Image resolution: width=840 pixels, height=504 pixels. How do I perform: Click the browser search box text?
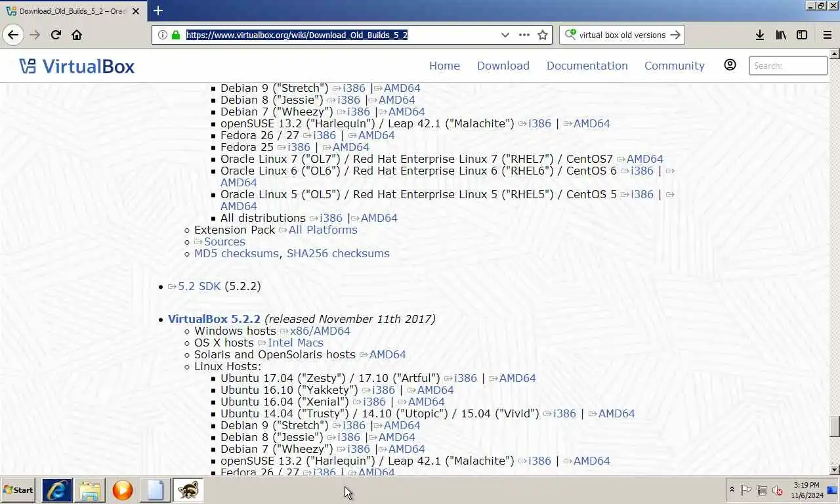[x=622, y=35]
